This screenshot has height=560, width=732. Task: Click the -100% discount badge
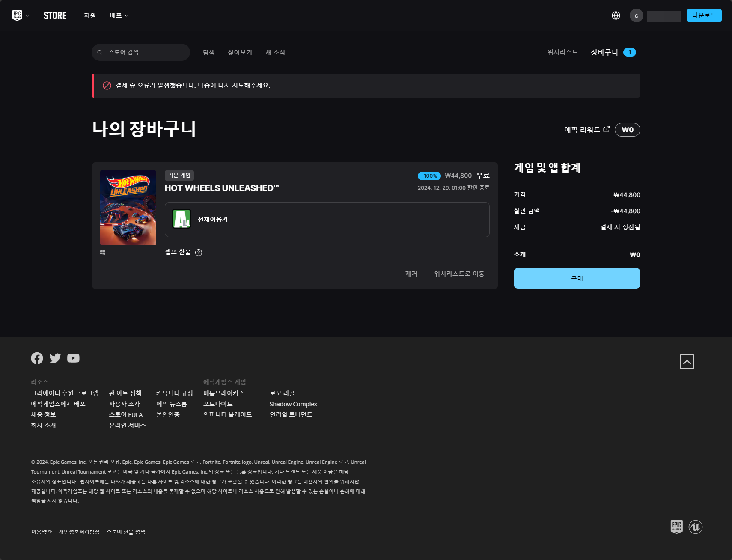(x=429, y=176)
